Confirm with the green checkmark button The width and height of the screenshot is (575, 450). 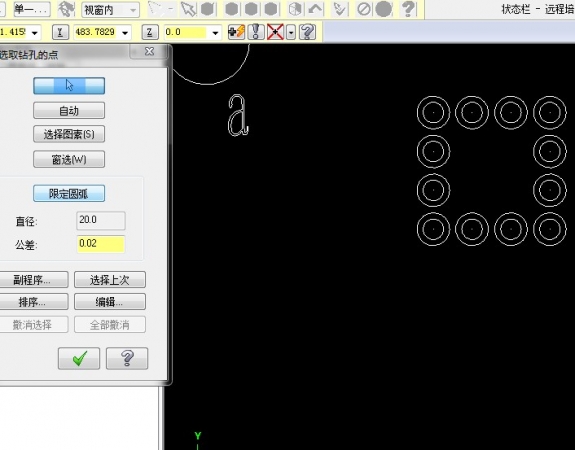pyautogui.click(x=79, y=358)
